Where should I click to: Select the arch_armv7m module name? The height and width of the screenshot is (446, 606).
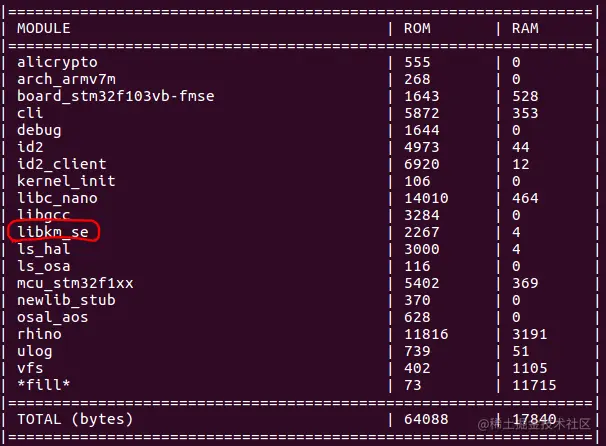pos(66,79)
